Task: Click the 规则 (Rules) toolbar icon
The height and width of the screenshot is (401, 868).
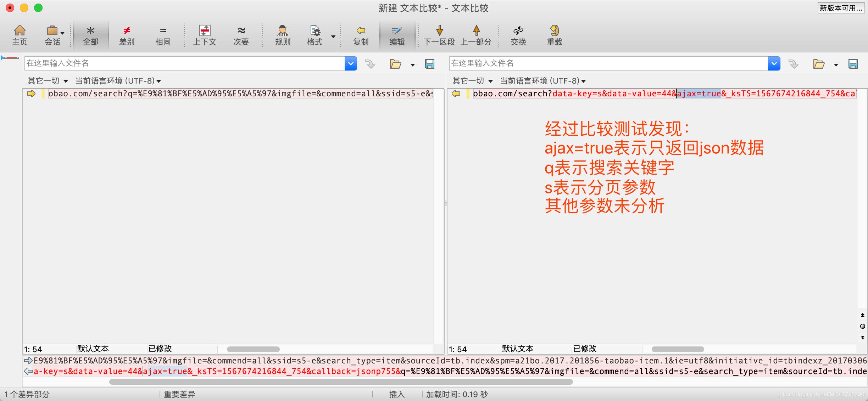Action: click(282, 34)
